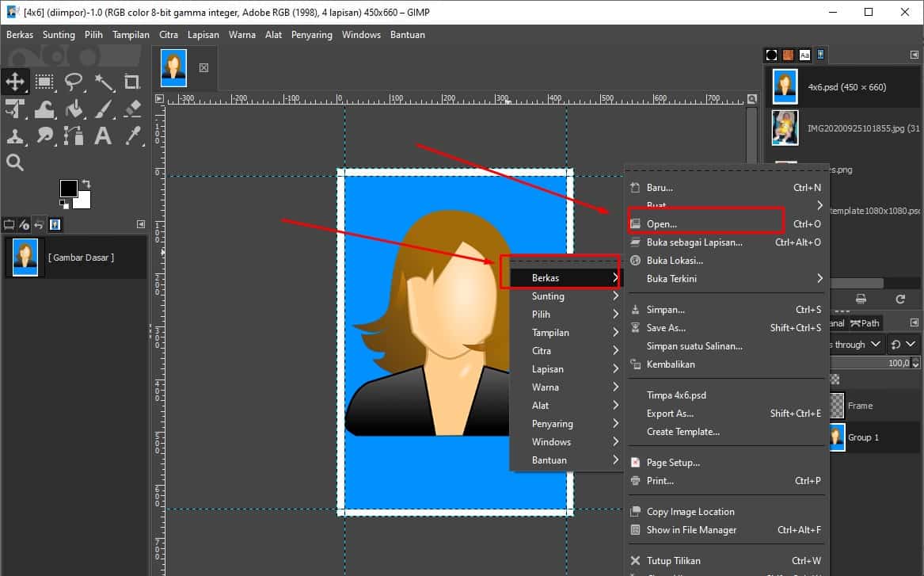This screenshot has height=576, width=924.
Task: Select the Warp Transform tool
Action: click(x=44, y=109)
